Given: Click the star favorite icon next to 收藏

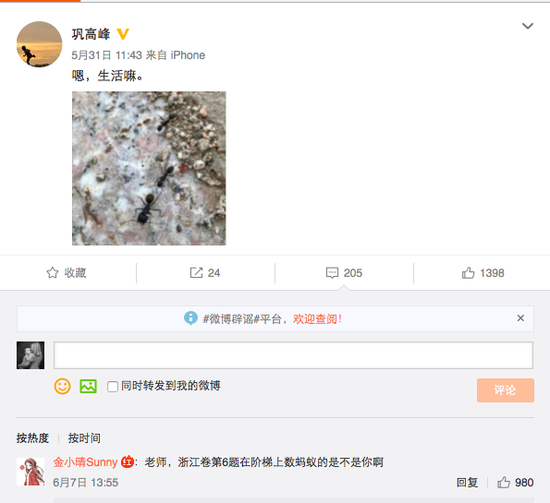Looking at the screenshot, I should (x=52, y=273).
